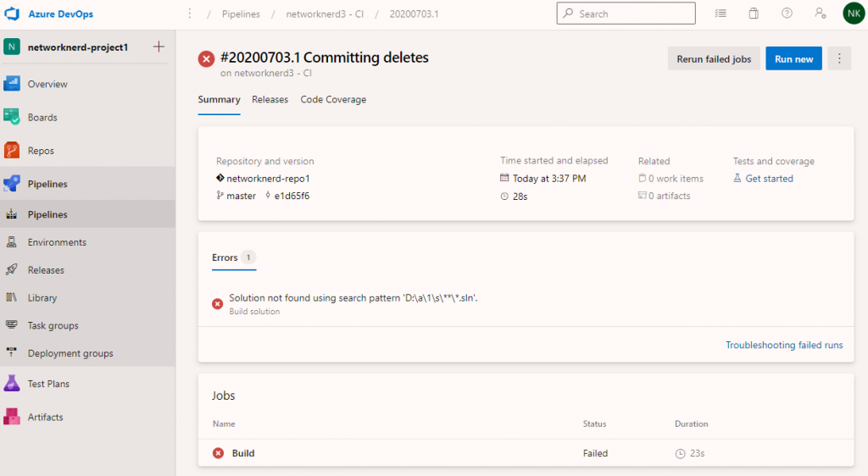
Task: Open the User settings icon
Action: coord(821,14)
